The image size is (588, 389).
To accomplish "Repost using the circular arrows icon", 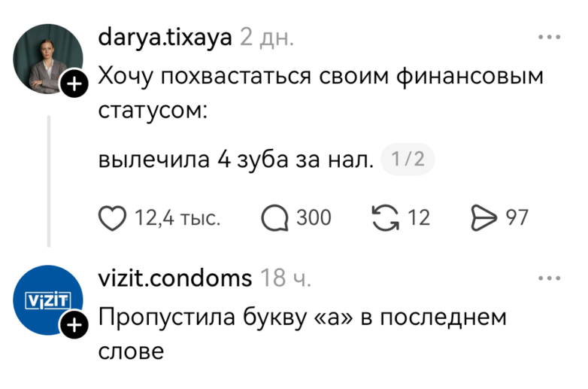I will pyautogui.click(x=386, y=218).
